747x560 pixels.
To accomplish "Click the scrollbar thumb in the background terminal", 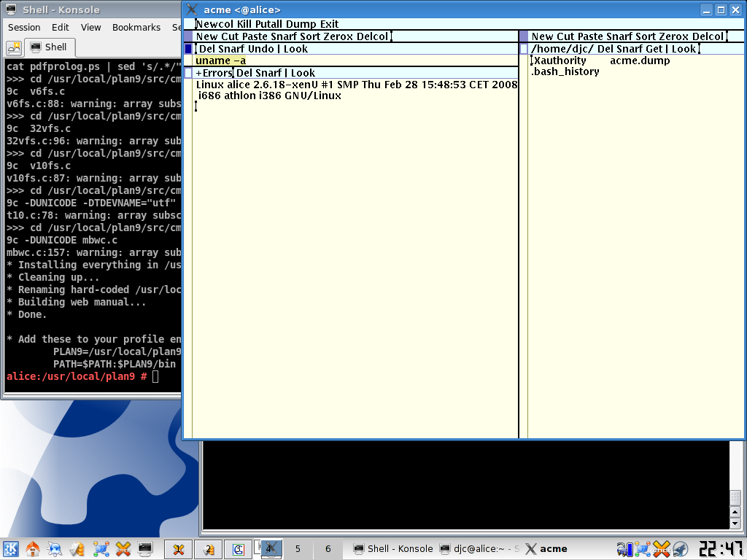I will click(735, 497).
